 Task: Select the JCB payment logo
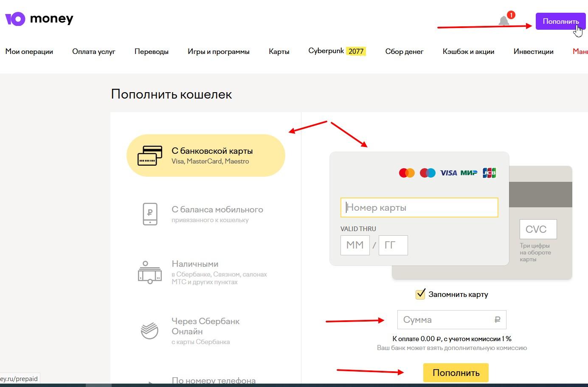489,172
